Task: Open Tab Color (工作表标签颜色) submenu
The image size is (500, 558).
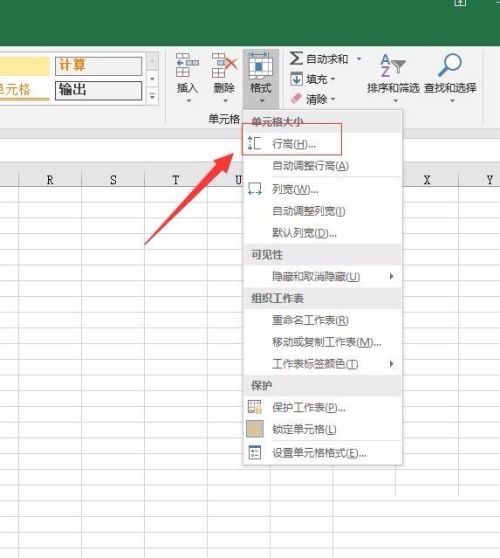Action: click(323, 364)
